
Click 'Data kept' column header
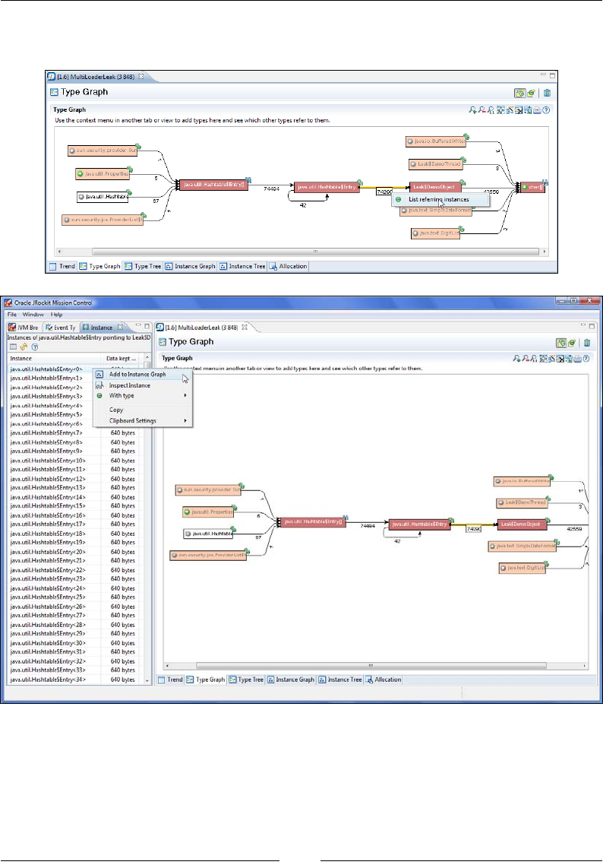[x=122, y=359]
